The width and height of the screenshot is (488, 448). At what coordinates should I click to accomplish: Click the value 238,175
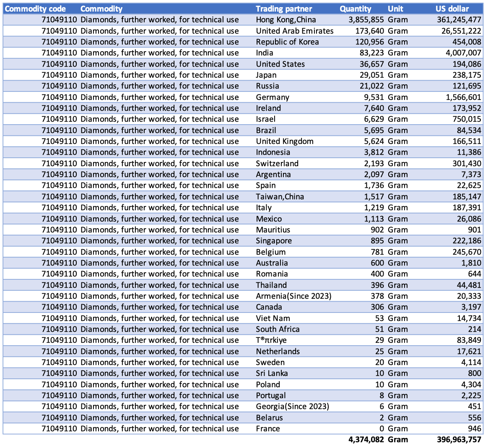point(467,75)
